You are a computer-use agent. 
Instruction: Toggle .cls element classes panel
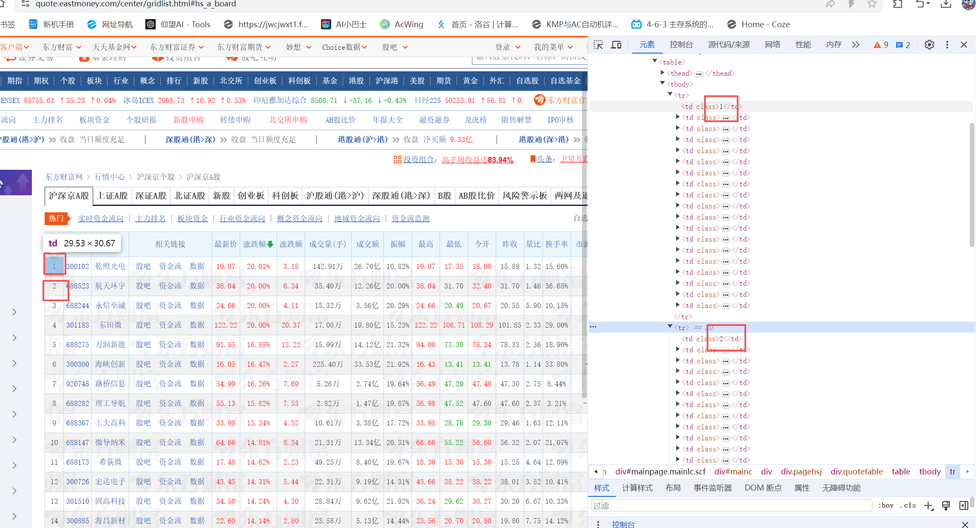[x=907, y=505]
